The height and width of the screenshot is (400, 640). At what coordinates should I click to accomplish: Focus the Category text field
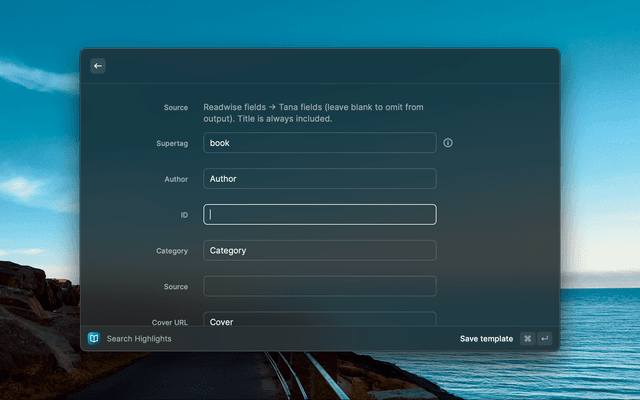(320, 250)
